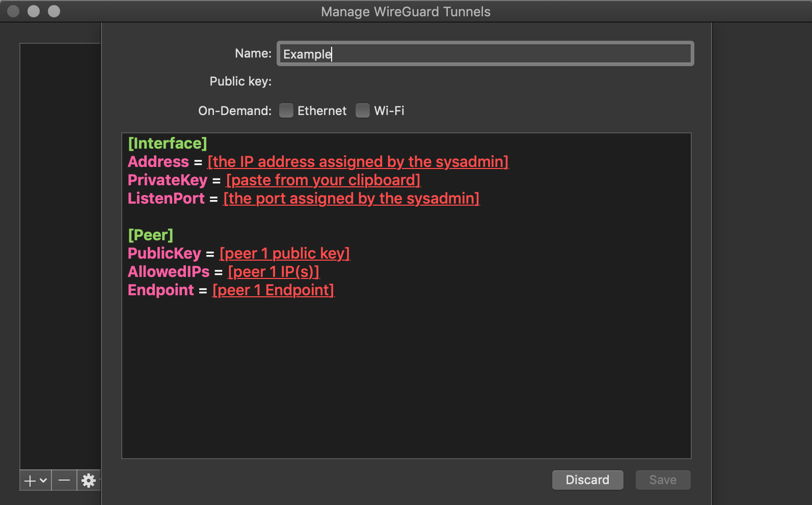Click in the Name text field
Viewport: 812px width, 505px height.
[x=485, y=53]
